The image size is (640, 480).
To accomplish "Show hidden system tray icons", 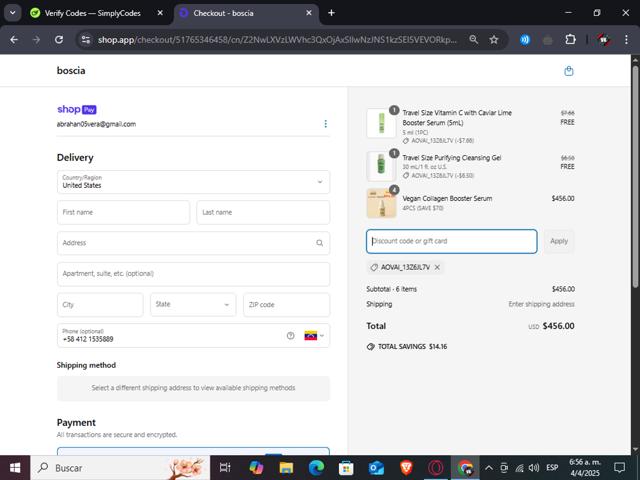I will [489, 468].
